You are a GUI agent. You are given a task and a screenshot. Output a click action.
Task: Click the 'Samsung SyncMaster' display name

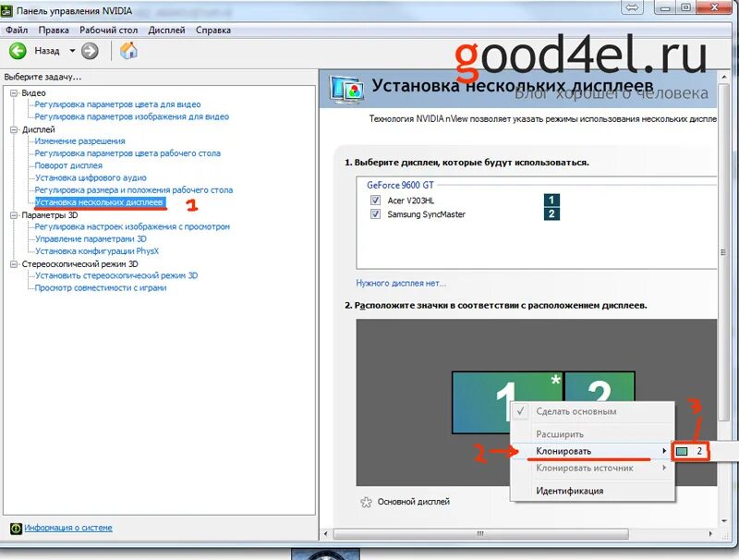pos(427,214)
